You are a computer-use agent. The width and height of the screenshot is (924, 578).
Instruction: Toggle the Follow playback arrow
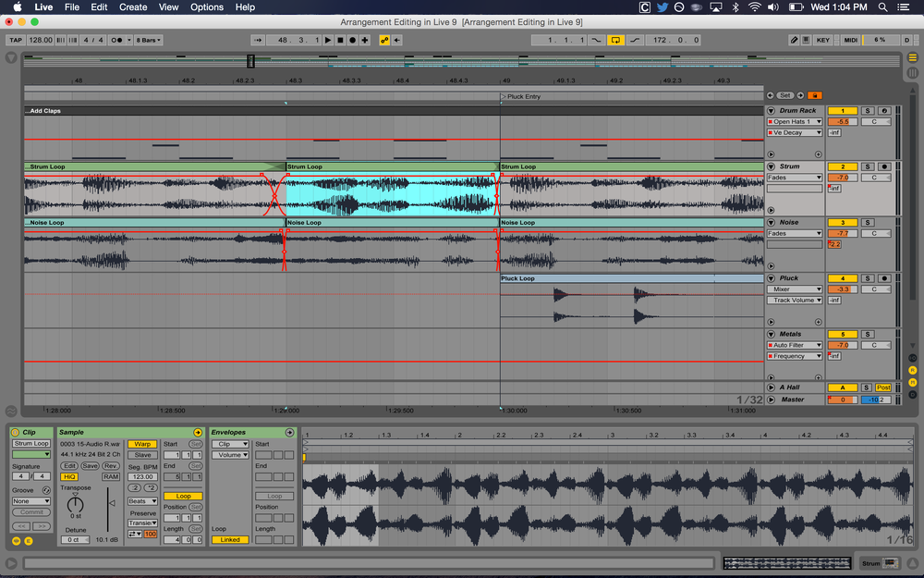coord(258,40)
